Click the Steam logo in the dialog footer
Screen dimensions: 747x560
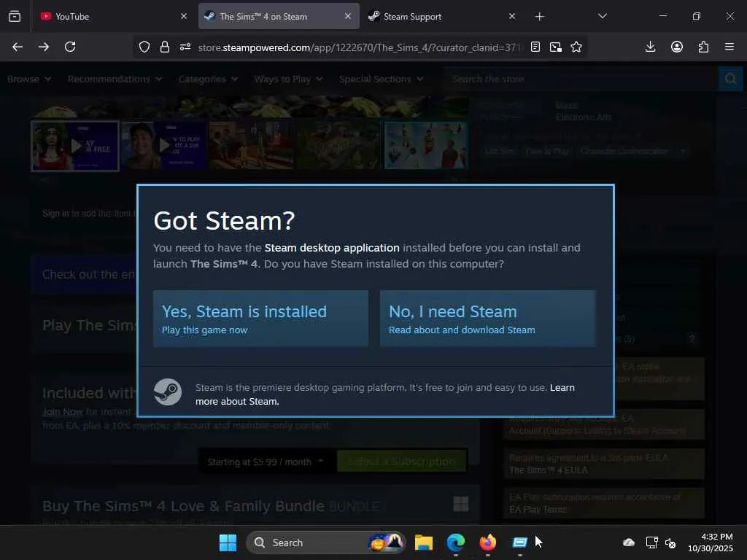coord(167,392)
